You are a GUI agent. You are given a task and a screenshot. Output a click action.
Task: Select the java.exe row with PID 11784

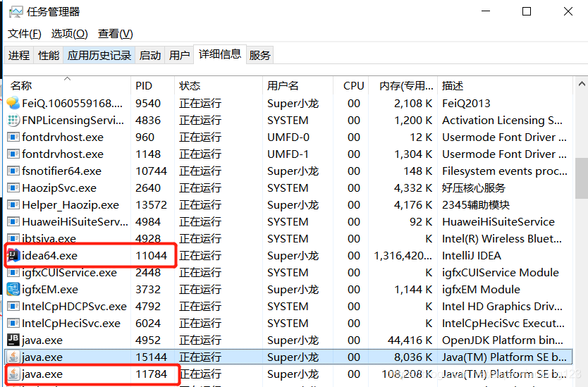tap(288, 374)
